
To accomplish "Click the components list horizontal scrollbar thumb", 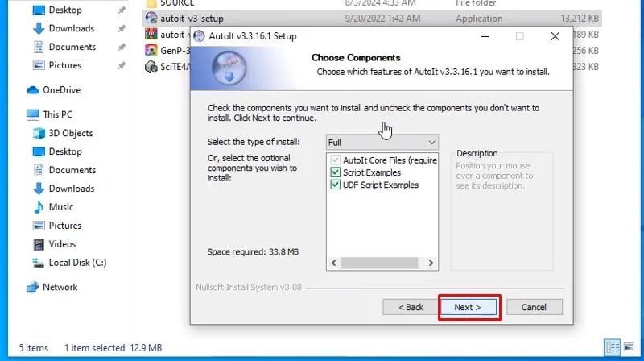I will tap(379, 263).
